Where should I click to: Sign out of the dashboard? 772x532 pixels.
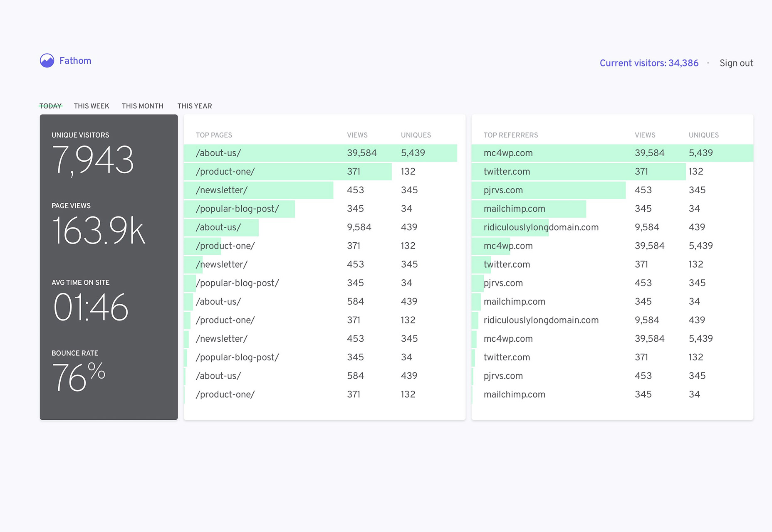736,63
